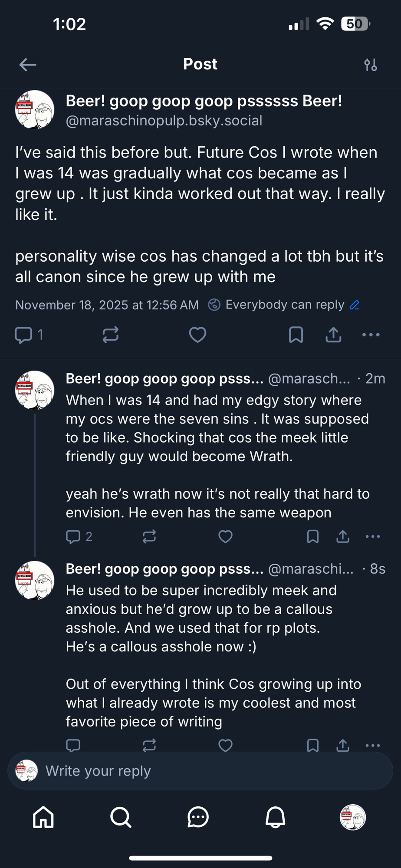This screenshot has width=401, height=868.
Task: Share the main post
Action: [333, 335]
